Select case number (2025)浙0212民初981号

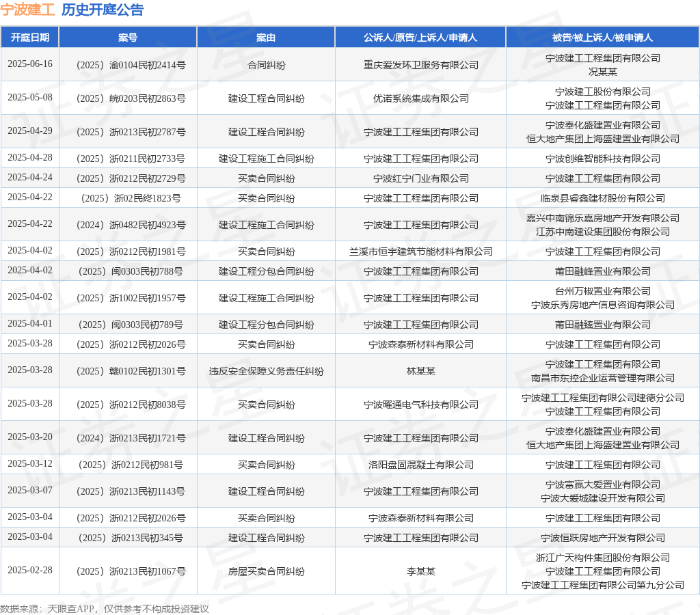click(131, 465)
